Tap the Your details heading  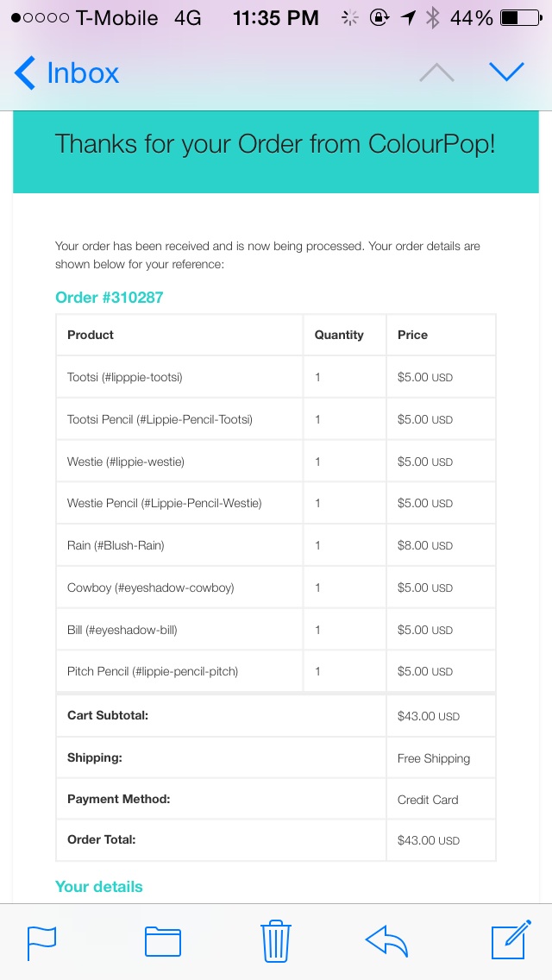coord(99,887)
